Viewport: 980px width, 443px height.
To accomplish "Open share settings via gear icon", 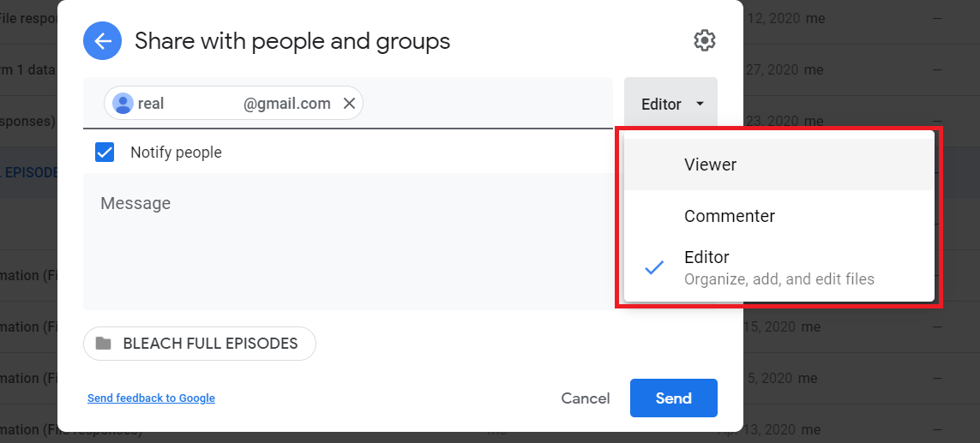I will 704,40.
